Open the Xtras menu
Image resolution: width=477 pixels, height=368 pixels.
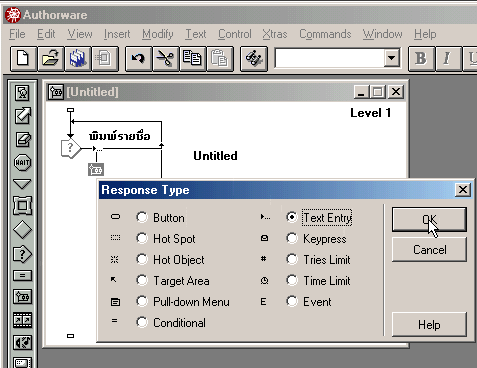(x=275, y=34)
